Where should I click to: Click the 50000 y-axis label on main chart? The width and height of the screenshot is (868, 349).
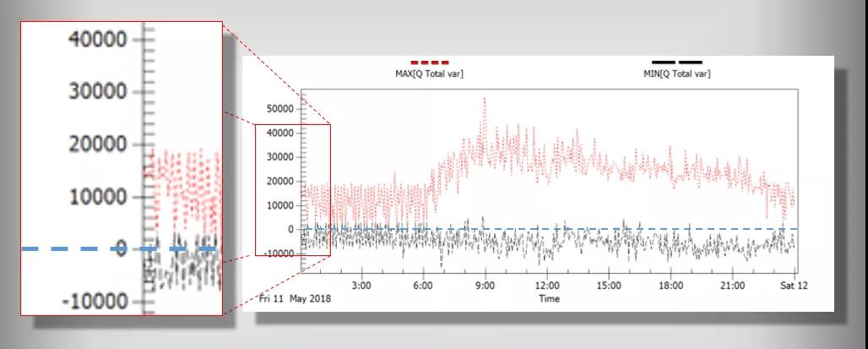[x=279, y=109]
